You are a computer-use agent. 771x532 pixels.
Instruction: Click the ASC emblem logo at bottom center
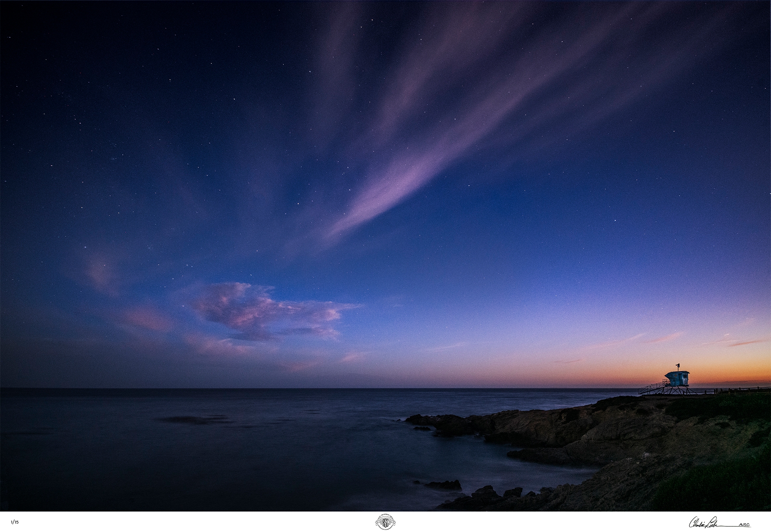(385, 522)
